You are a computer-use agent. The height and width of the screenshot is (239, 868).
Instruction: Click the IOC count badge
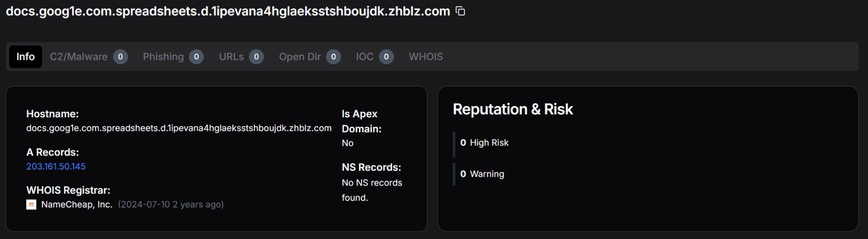[x=386, y=57]
